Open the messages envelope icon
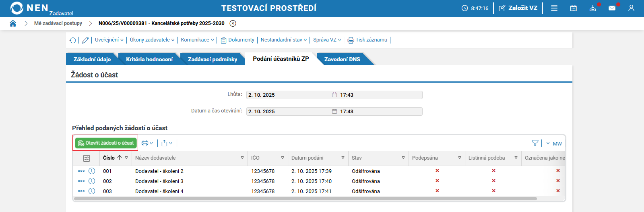Image resolution: width=644 pixels, height=212 pixels. coord(612,8)
